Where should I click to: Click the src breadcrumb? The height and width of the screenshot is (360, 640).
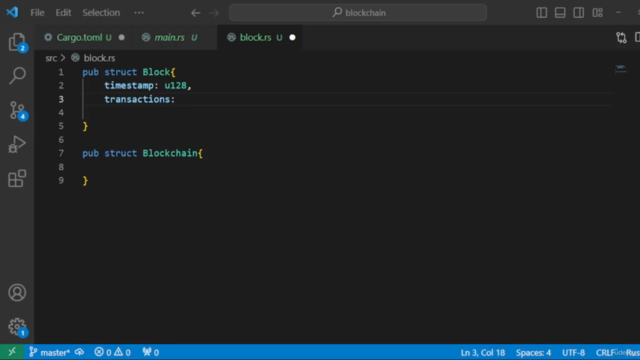[x=51, y=58]
